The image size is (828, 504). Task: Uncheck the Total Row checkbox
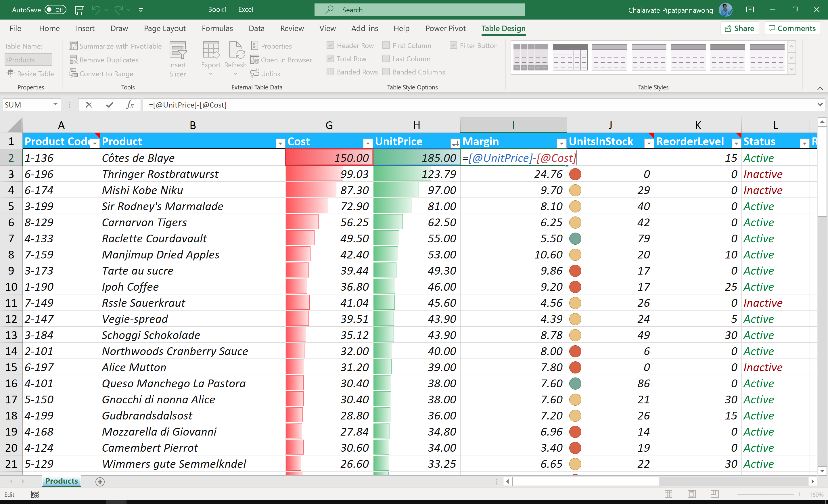[330, 59]
